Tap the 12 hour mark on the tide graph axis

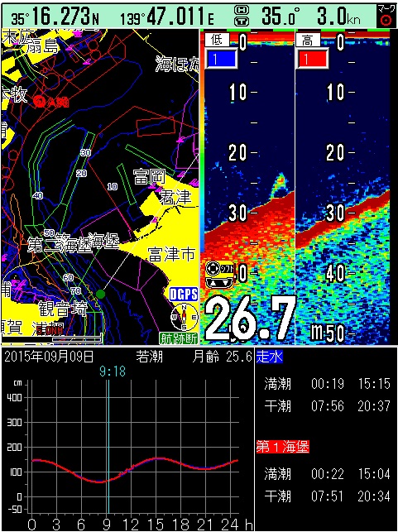click(x=131, y=525)
